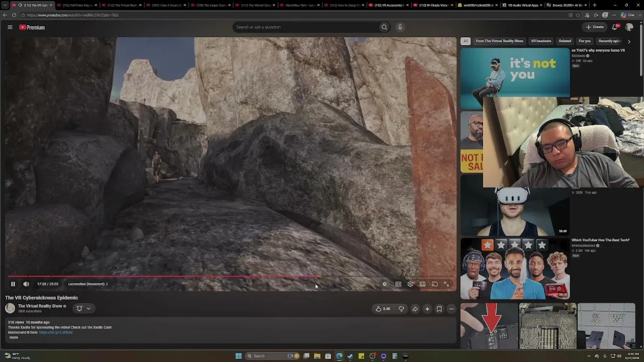Cast the video to a TV

tap(435, 284)
